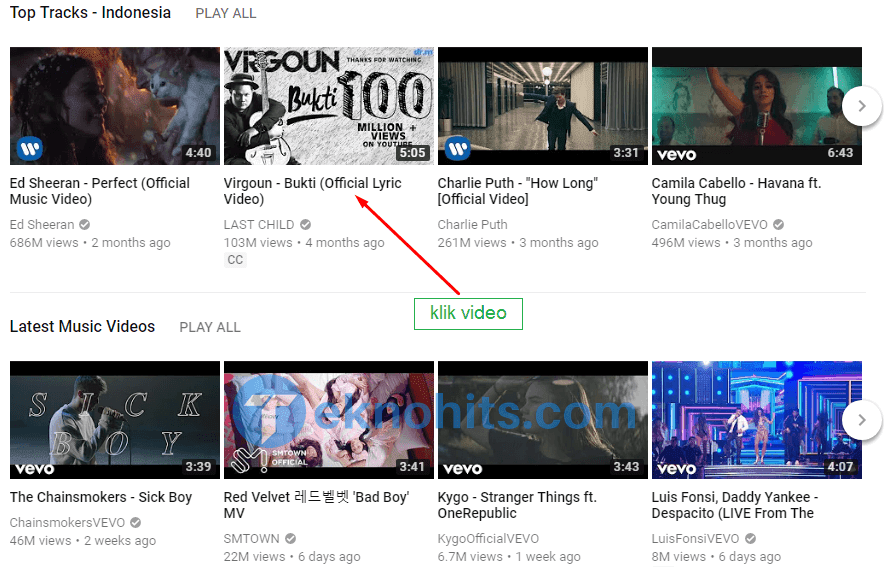The width and height of the screenshot is (887, 567).
Task: Click title Red Velvet 'Bad Boy' MV
Action: 316,505
